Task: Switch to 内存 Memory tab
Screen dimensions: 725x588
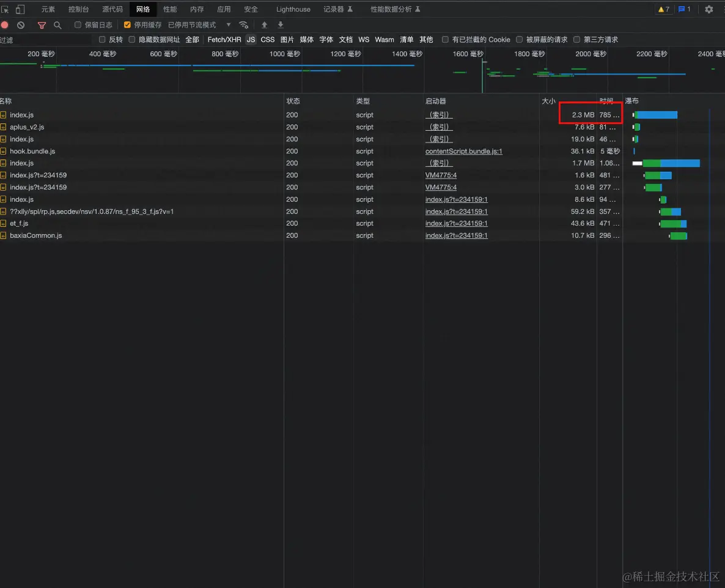Action: point(196,9)
